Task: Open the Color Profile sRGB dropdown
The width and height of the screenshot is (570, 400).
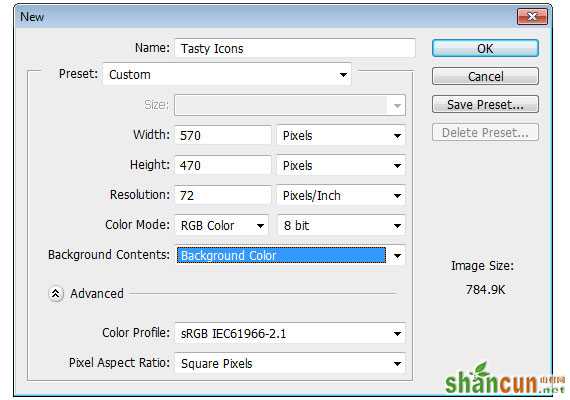Action: (290, 333)
